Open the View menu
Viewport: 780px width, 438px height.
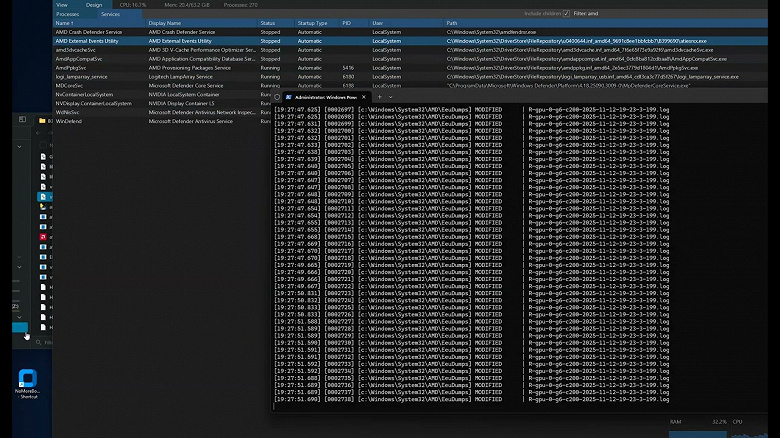tap(62, 4)
